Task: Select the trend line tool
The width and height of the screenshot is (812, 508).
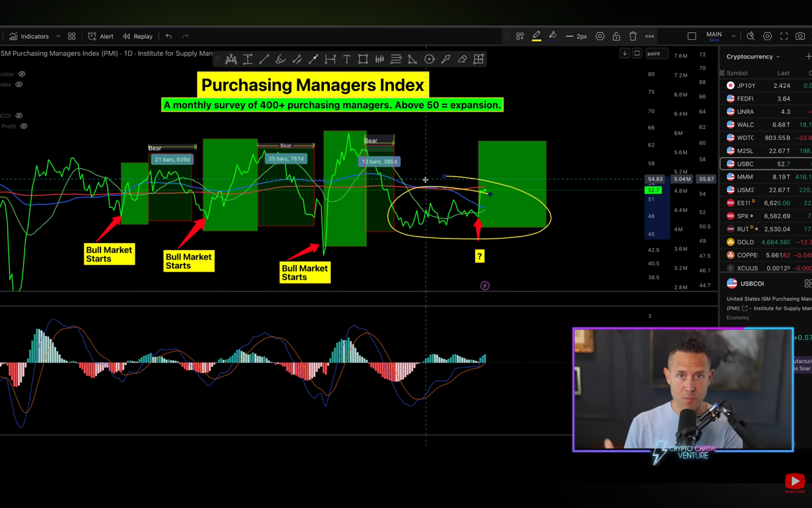Action: pyautogui.click(x=264, y=59)
